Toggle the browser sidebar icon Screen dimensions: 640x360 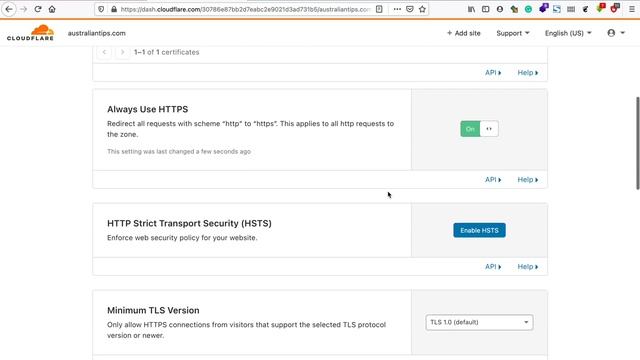486,9
